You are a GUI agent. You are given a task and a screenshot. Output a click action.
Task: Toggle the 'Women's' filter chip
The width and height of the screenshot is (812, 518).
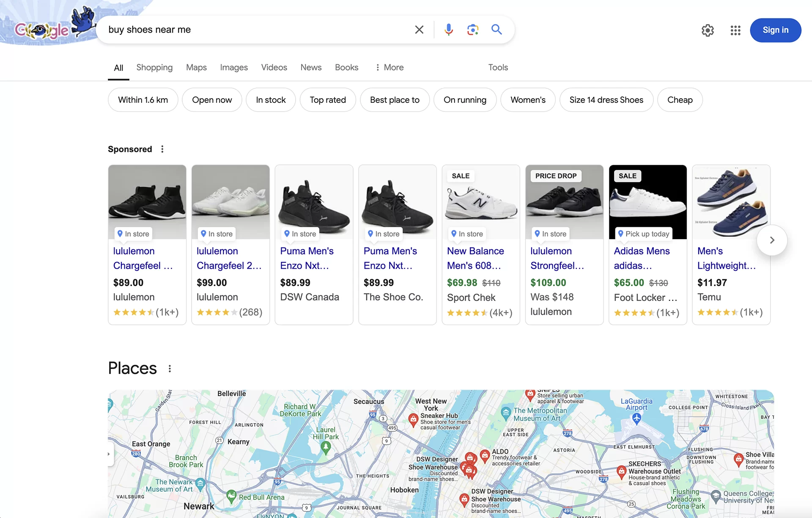(x=528, y=100)
